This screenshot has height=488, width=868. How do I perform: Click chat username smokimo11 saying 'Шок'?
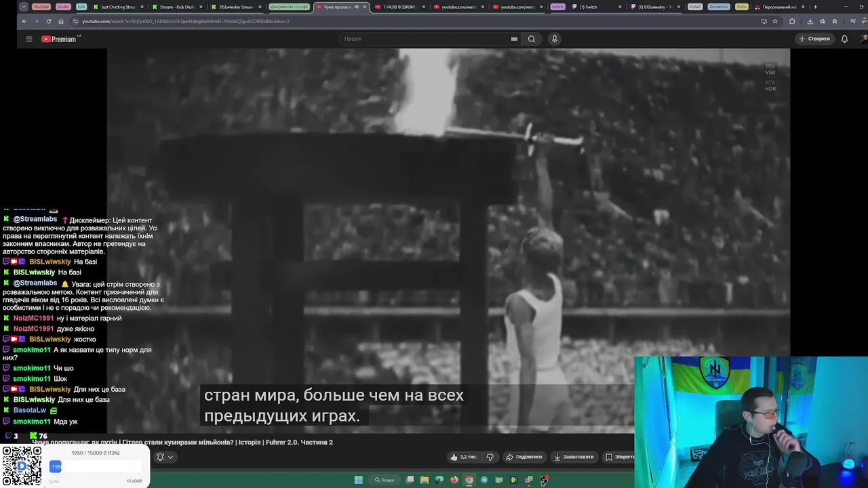pos(31,379)
